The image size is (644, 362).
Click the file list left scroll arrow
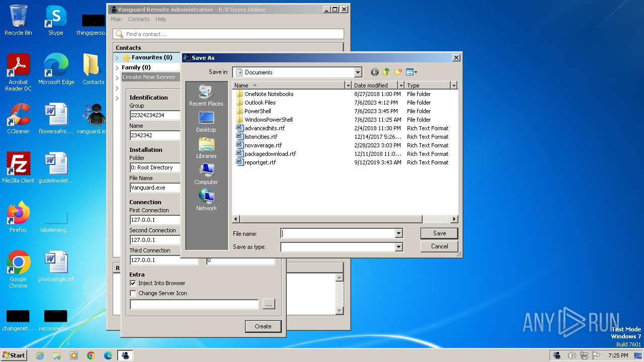pyautogui.click(x=236, y=219)
